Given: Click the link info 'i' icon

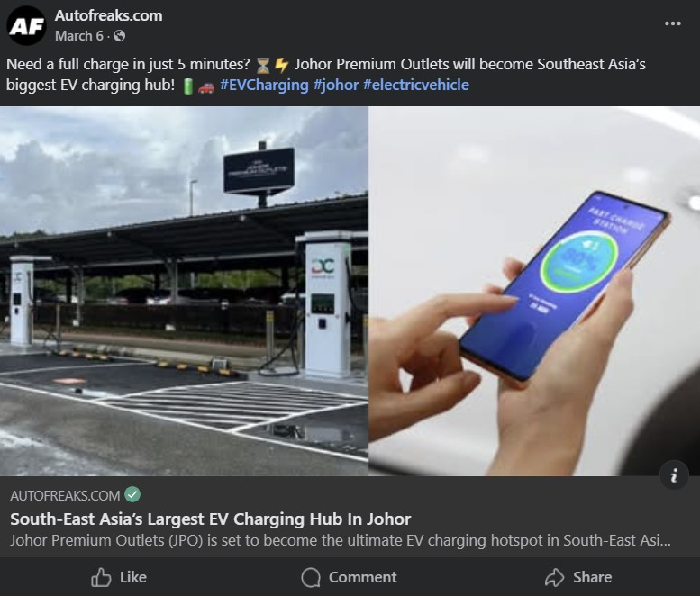Looking at the screenshot, I should tap(674, 475).
